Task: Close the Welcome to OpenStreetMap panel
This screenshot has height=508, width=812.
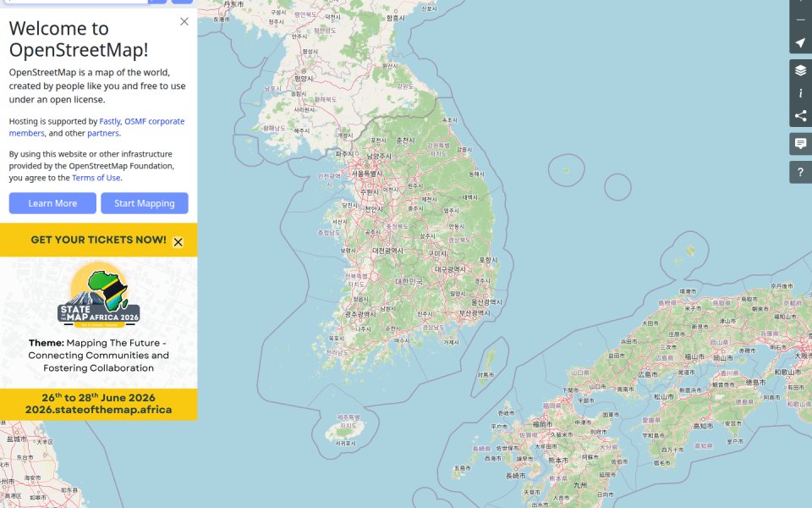Action: (x=184, y=21)
